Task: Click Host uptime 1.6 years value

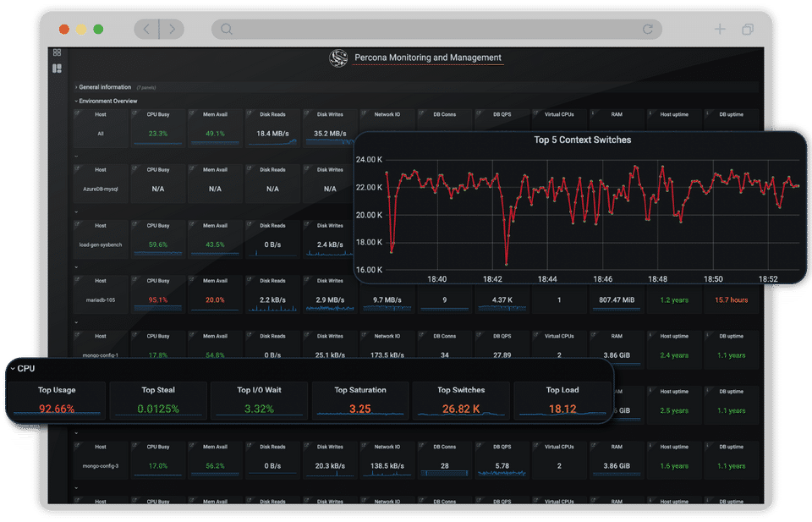Action: (x=674, y=466)
